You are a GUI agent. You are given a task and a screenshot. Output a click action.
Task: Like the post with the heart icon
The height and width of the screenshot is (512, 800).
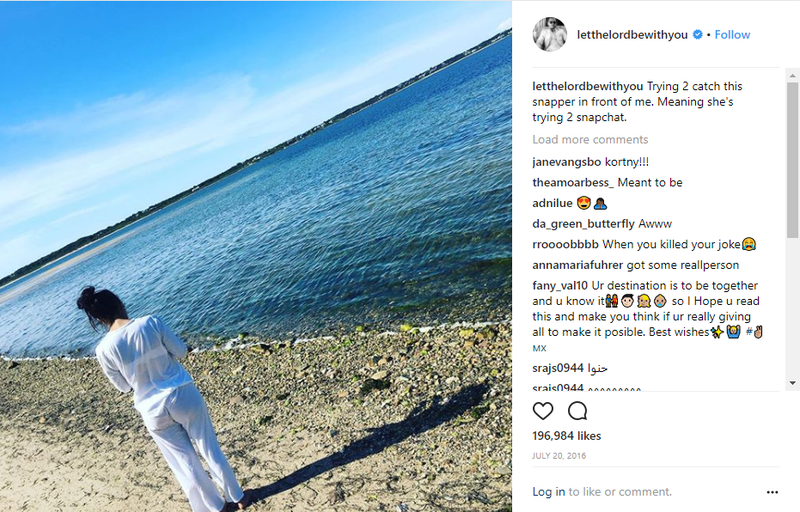click(x=543, y=411)
